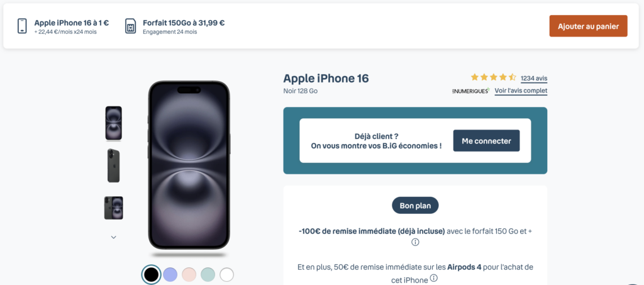Show the front view iPhone thumbnail
Viewport: 644px width, 285px height.
114,123
